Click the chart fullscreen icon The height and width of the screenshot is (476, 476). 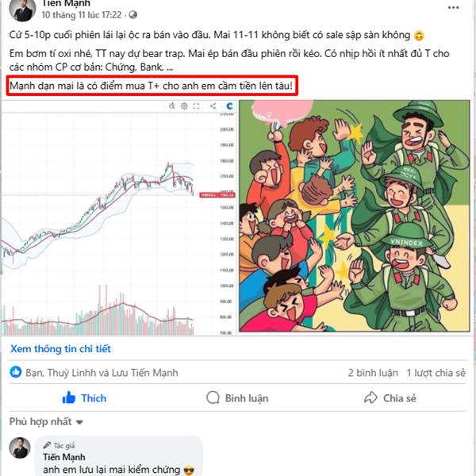(x=197, y=106)
